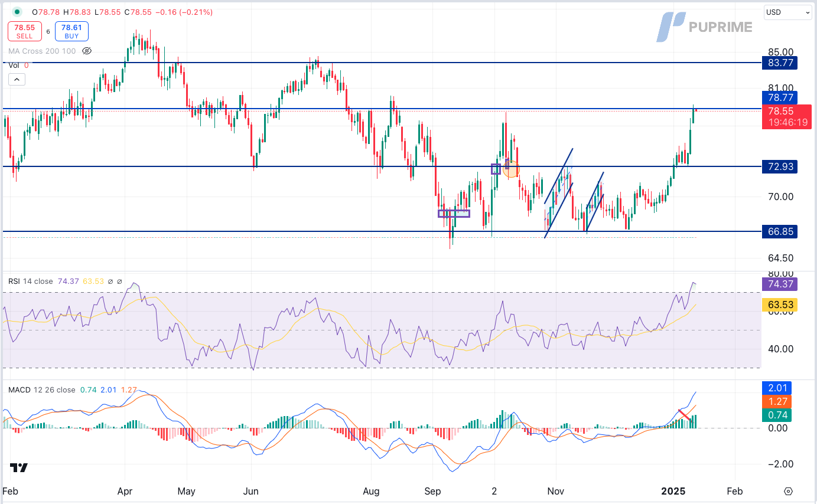Click the 66.85 horizontal line price label
Image resolution: width=817 pixels, height=504 pixels.
point(780,231)
